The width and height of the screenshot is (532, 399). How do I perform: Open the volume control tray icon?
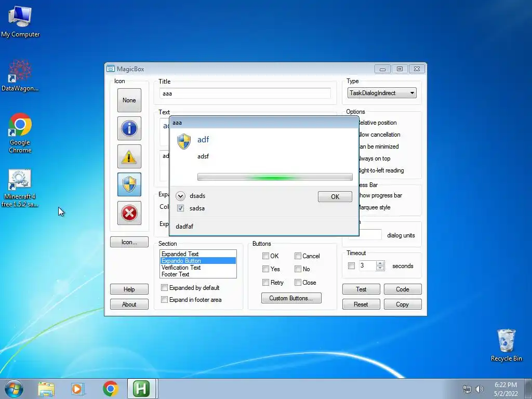click(x=480, y=389)
